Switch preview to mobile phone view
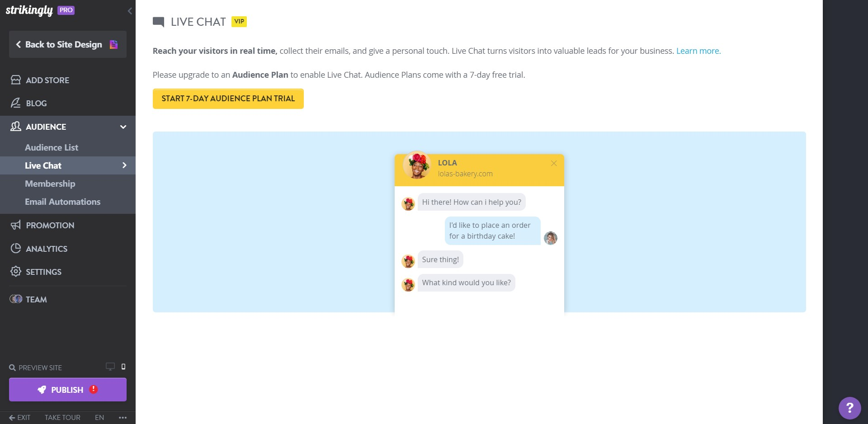The image size is (868, 424). [x=123, y=367]
